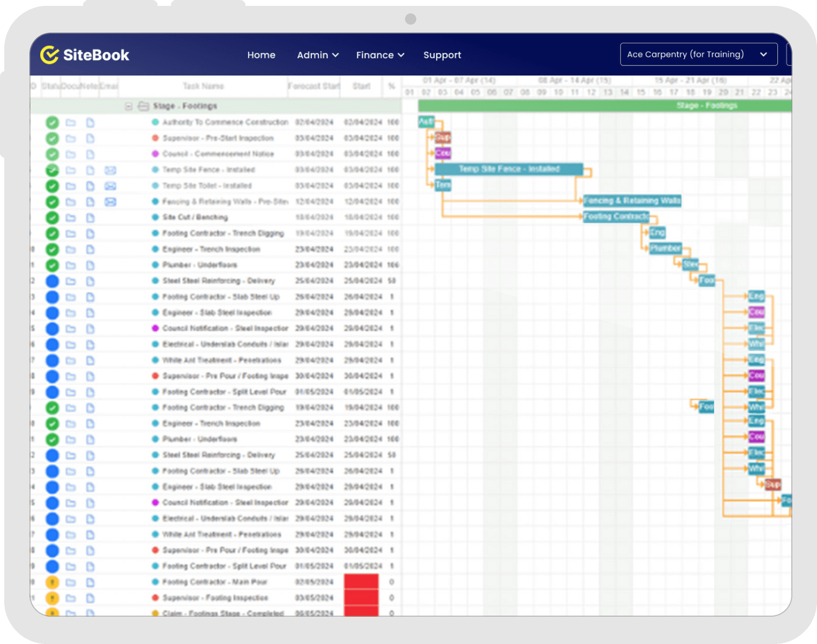The width and height of the screenshot is (817, 644).
Task: Toggle the green completed status for Engineer - Trench Inspection
Action: tap(52, 249)
